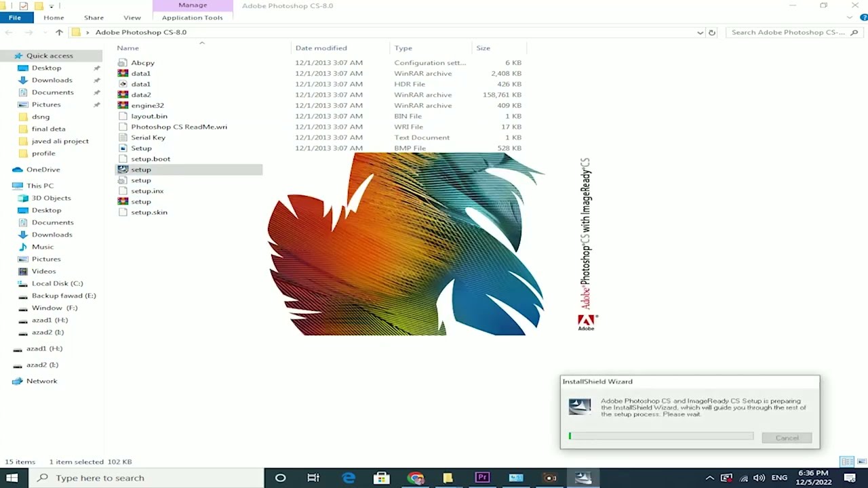The width and height of the screenshot is (868, 488).
Task: Go up one folder level arrow
Action: point(59,33)
